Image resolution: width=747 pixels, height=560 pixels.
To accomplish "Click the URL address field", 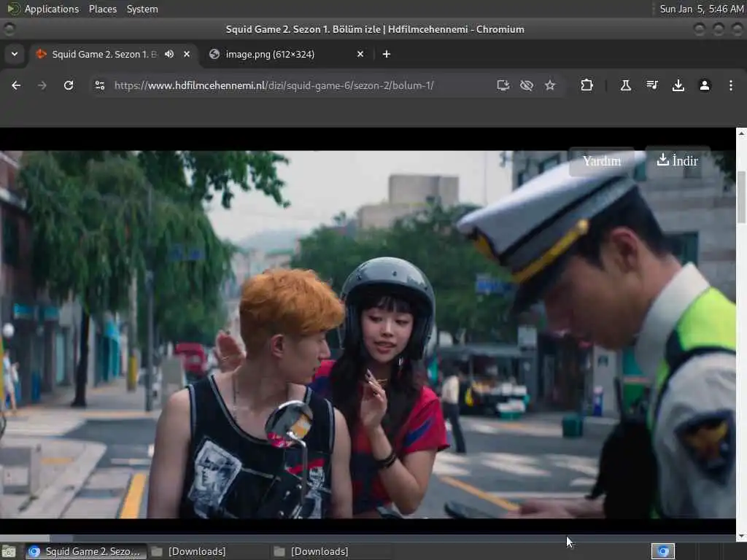I will 292,85.
